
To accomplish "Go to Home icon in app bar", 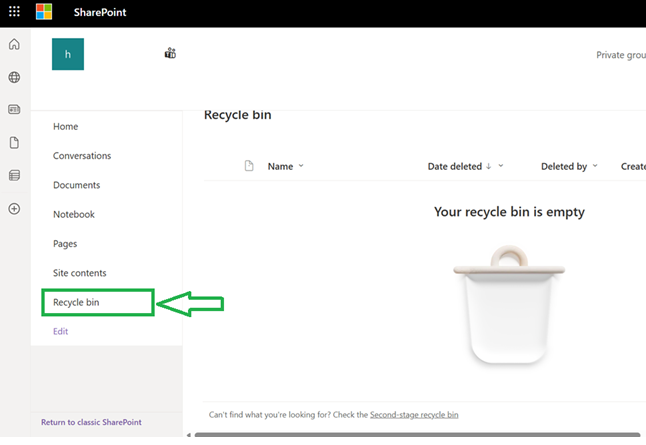I will [14, 44].
